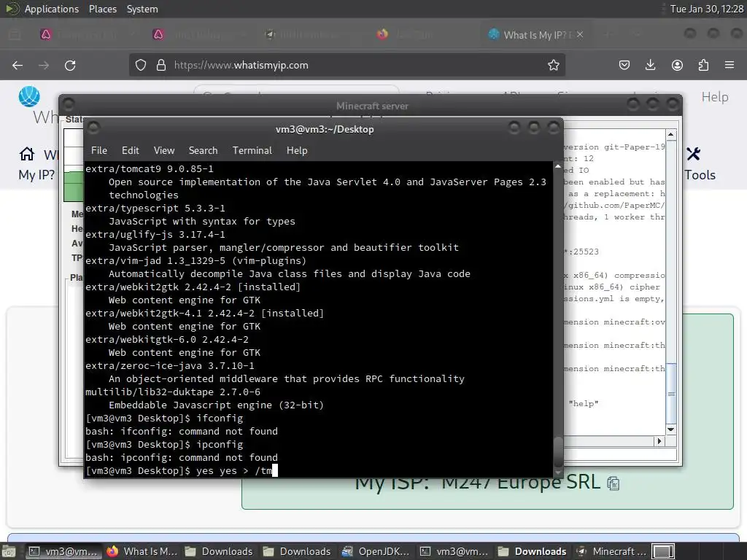
Task: Open terminal Search menu
Action: pos(203,150)
